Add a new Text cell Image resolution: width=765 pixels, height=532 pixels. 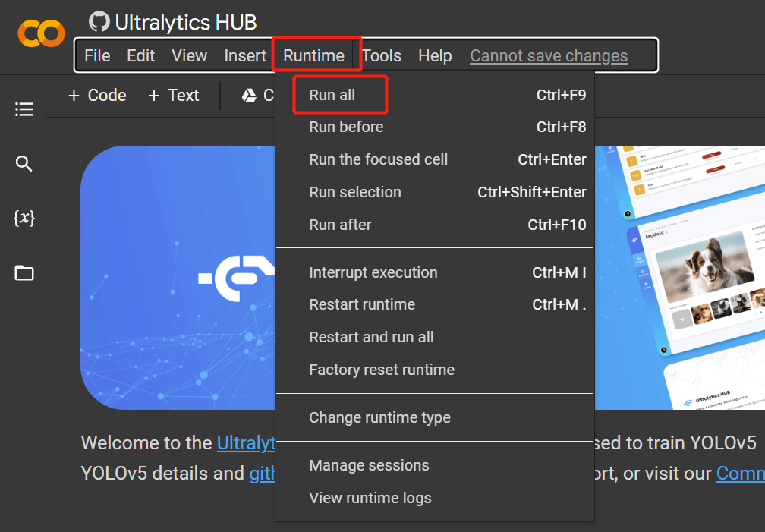tap(174, 95)
